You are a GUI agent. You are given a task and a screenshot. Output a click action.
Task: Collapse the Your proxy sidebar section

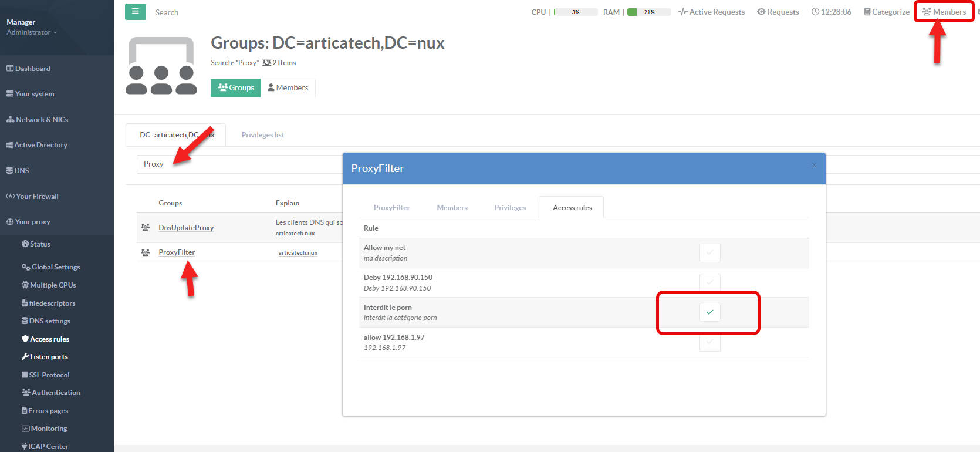click(x=32, y=222)
